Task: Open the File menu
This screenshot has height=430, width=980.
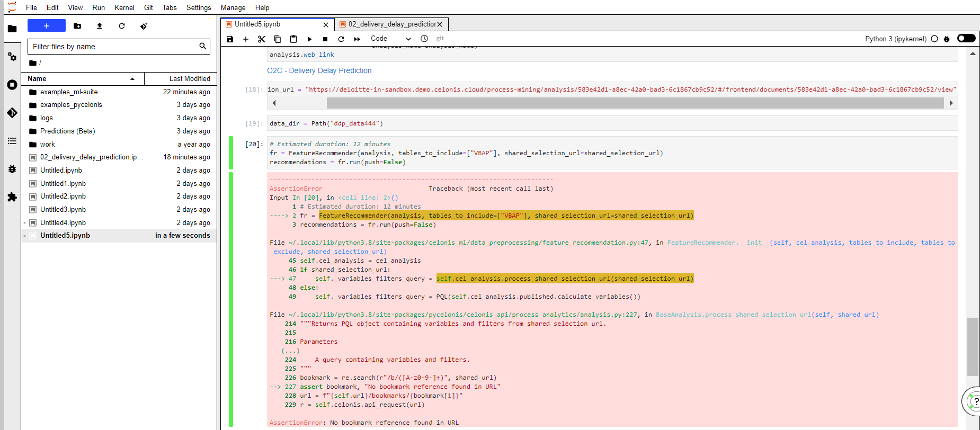Action: tap(31, 7)
